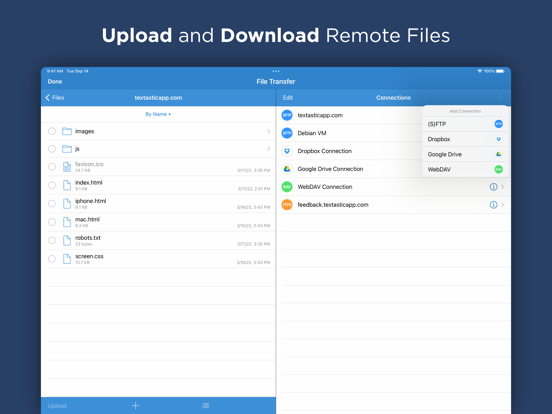Select the index.html radio circle
This screenshot has height=414, width=552.
(x=52, y=185)
